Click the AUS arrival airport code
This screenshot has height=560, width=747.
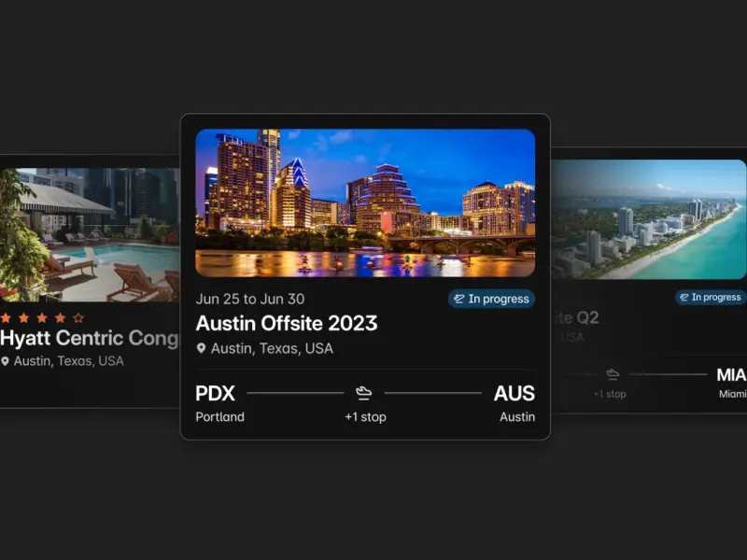pos(514,393)
